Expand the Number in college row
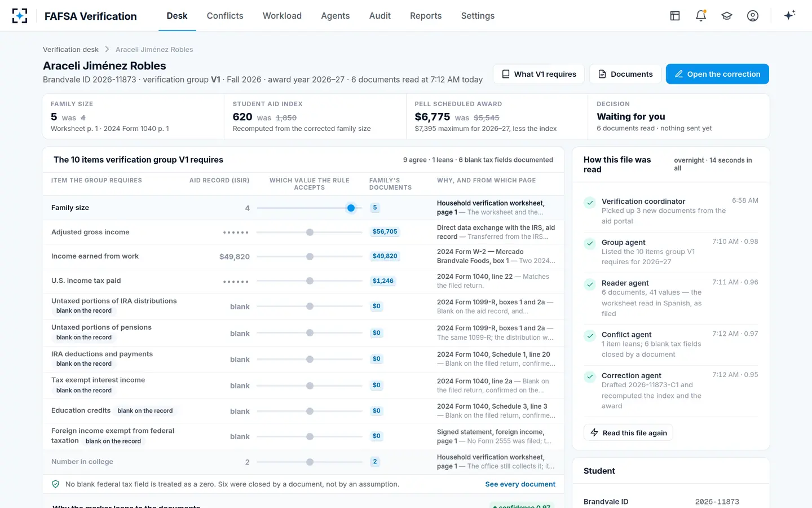This screenshot has height=508, width=812. 303,462
